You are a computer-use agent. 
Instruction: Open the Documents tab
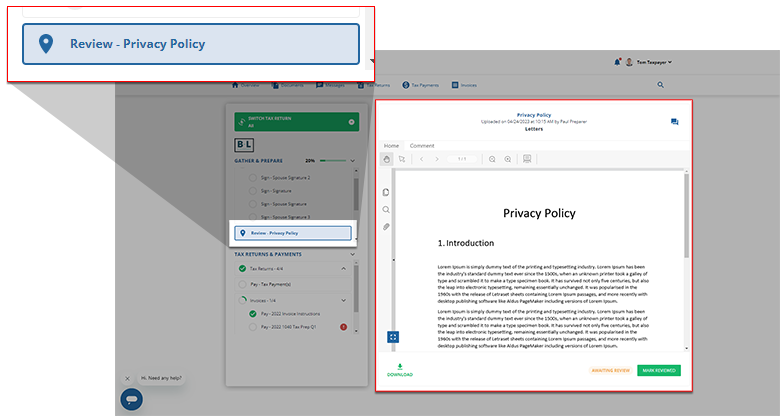point(287,85)
